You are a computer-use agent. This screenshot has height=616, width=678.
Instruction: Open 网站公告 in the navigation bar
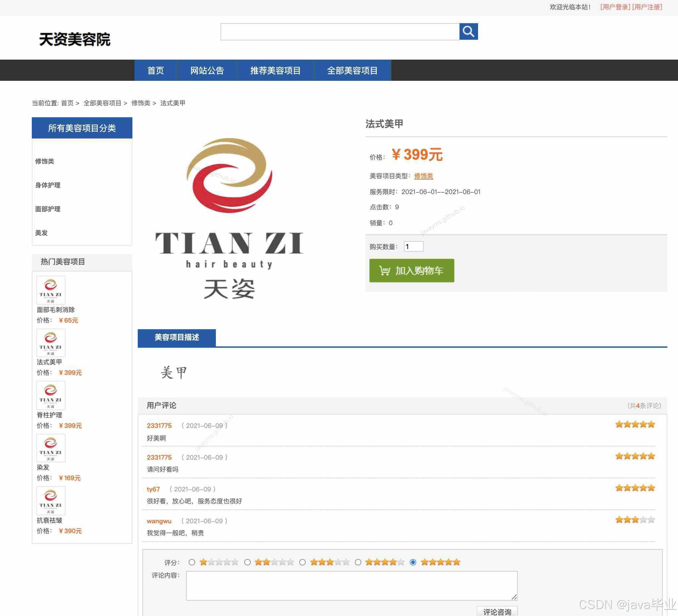pos(207,70)
